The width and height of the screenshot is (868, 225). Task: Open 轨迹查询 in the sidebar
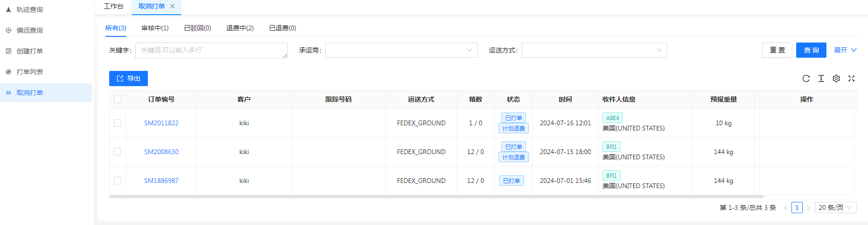tap(30, 9)
